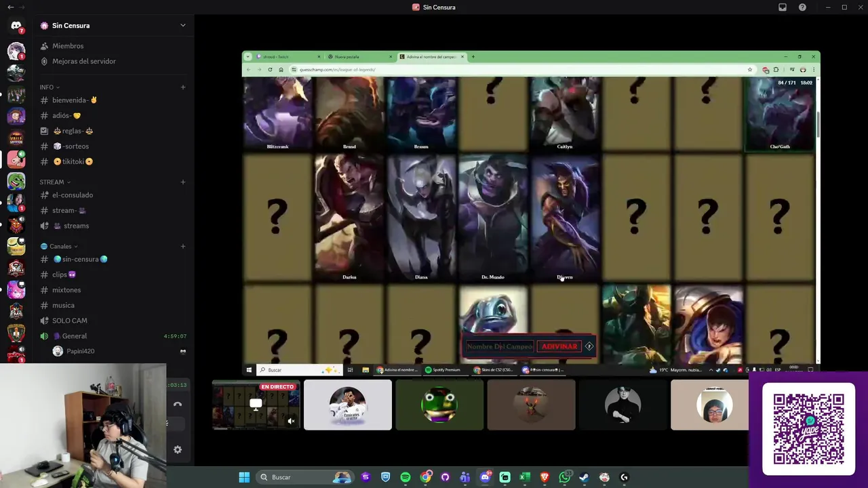Click the Dr. Mundo champion card

493,217
